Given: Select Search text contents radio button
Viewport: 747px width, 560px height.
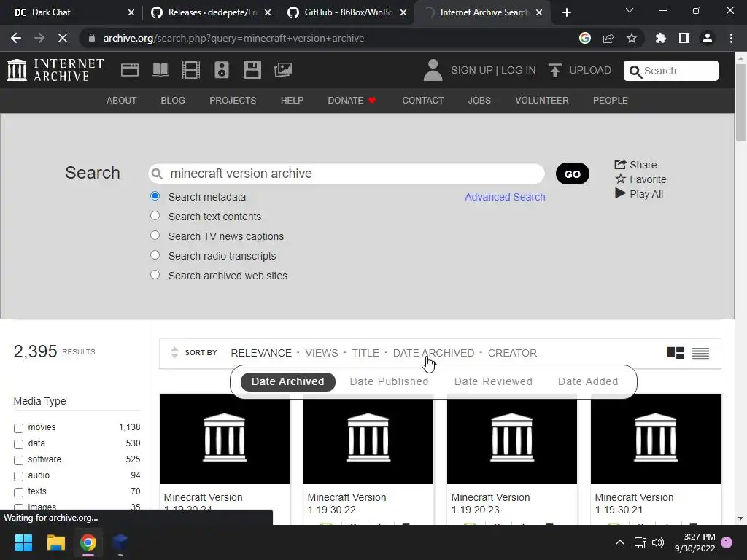Looking at the screenshot, I should coord(155,216).
